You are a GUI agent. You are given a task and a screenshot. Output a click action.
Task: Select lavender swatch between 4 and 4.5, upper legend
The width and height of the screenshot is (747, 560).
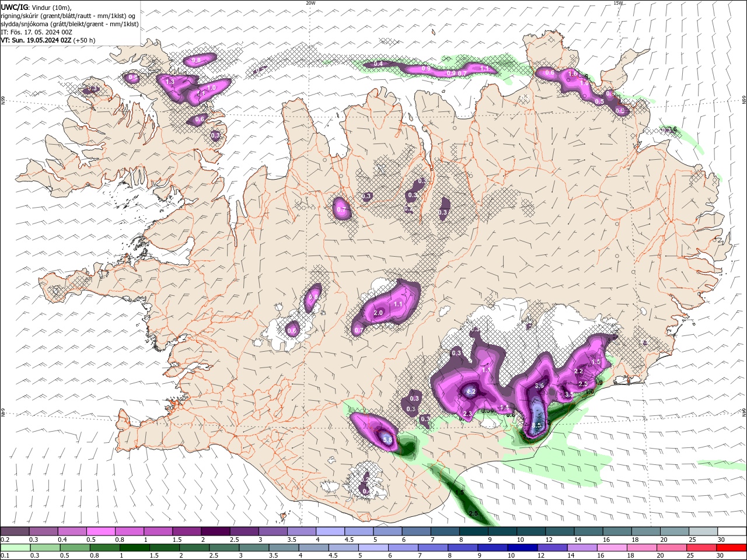[330, 531]
